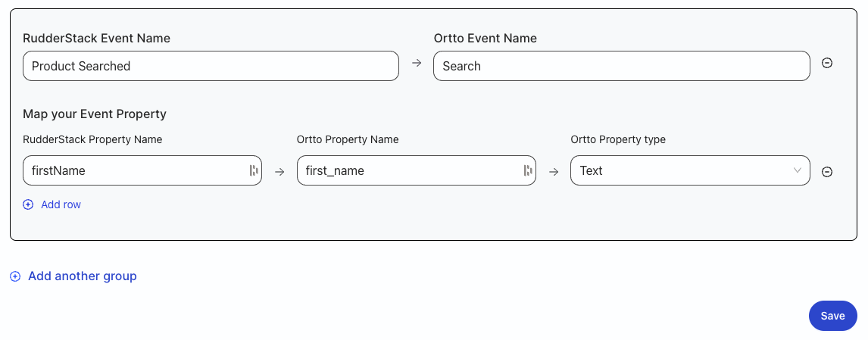Remove the firstName property mapping row
Viewport: 868px width, 340px height.
(x=826, y=172)
